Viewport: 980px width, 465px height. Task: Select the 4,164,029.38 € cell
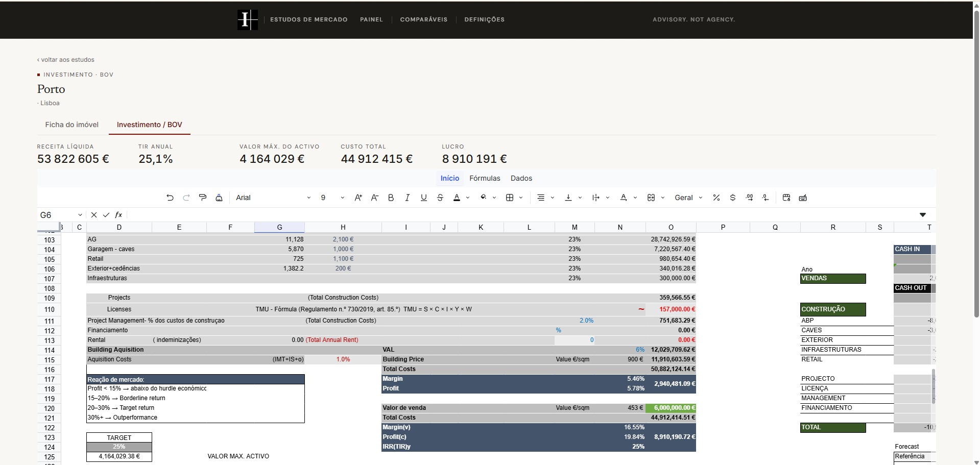point(119,456)
